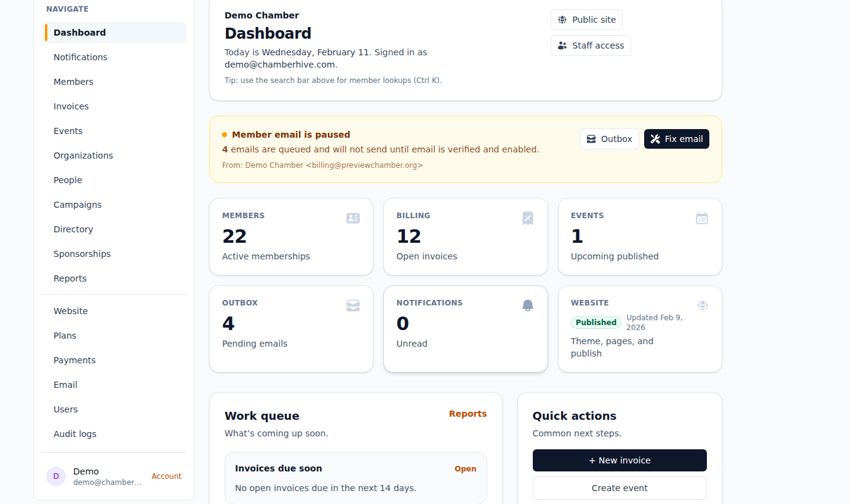849x504 pixels.
Task: Click the bell icon on the Notifications card
Action: (x=527, y=305)
